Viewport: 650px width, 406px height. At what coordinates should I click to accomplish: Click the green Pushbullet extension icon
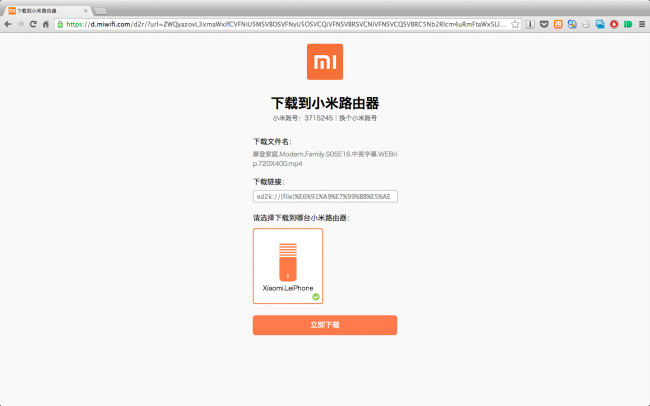[628, 24]
